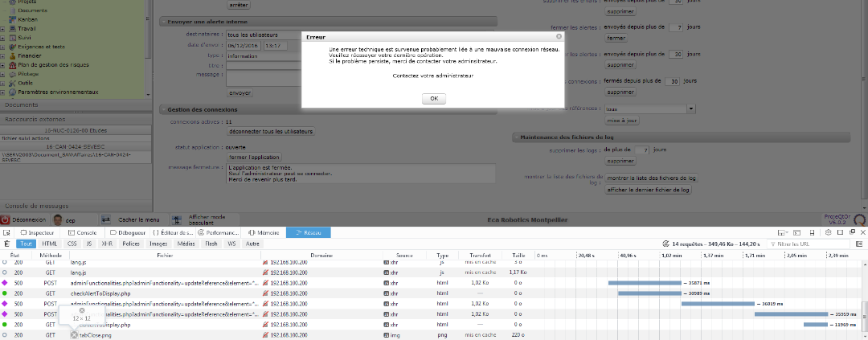Toggle the CSS request filter
Screen dimensions: 868x340
pyautogui.click(x=72, y=244)
